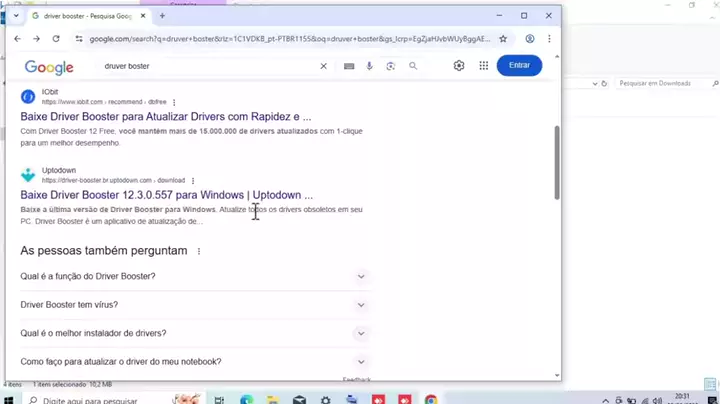720x404 pixels.
Task: Expand 'Qual é a função do Driver Booster?'
Action: [361, 276]
